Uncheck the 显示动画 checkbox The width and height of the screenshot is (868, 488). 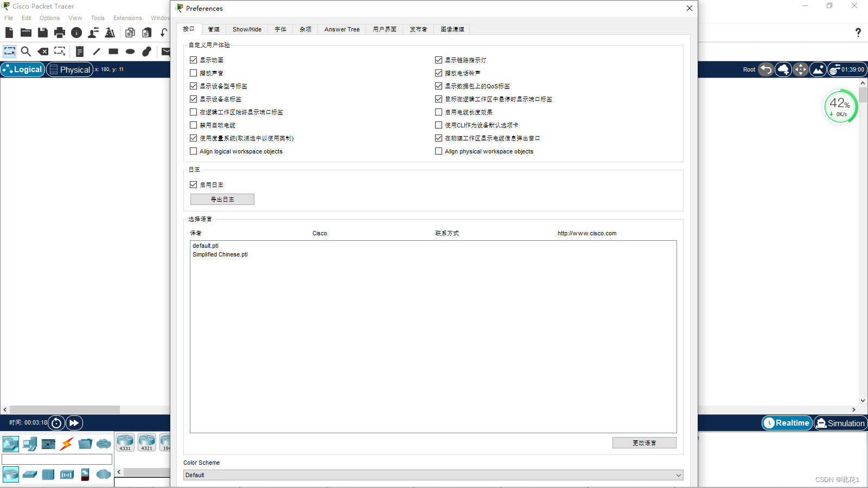tap(193, 60)
